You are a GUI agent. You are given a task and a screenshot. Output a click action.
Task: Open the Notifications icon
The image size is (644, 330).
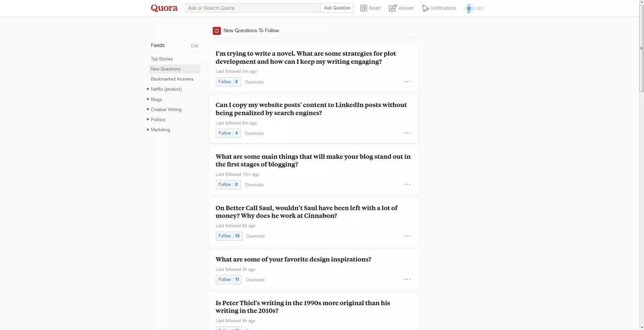coord(425,8)
